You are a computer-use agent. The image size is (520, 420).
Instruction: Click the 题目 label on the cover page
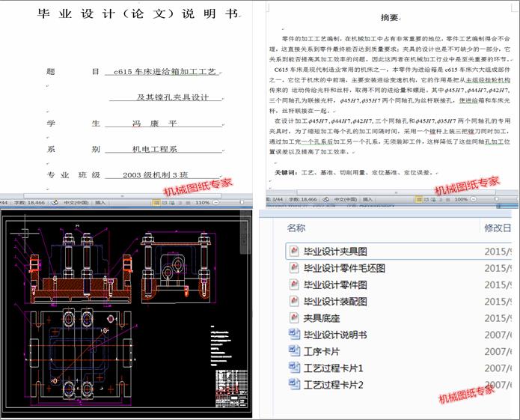pyautogui.click(x=73, y=72)
